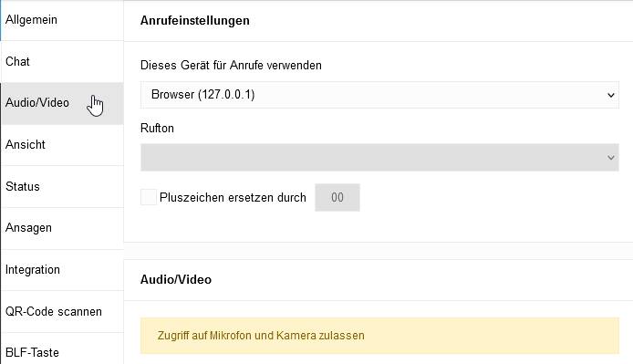Open the BLF-Taste settings section
Screen dimensions: 633x364
tap(62, 350)
